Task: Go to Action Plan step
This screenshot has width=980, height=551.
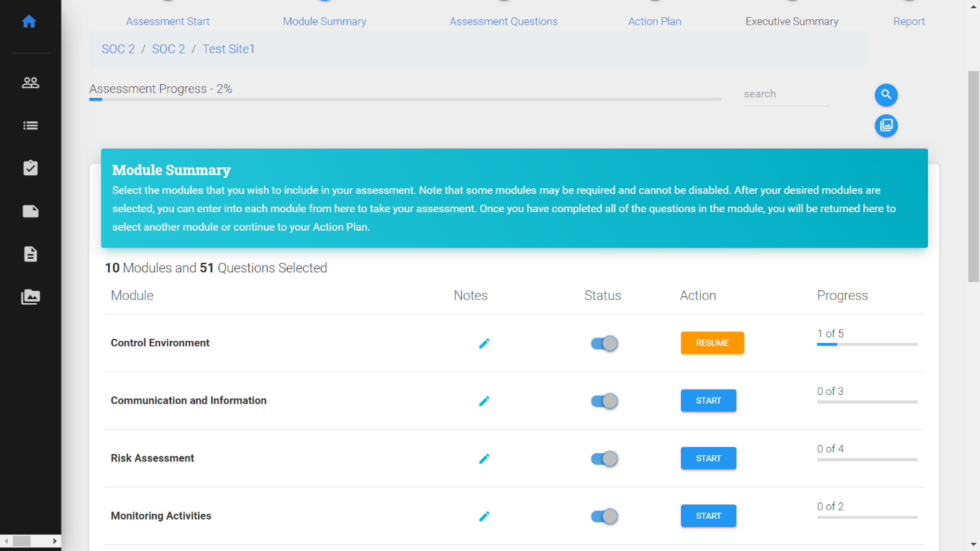Action: coord(655,21)
